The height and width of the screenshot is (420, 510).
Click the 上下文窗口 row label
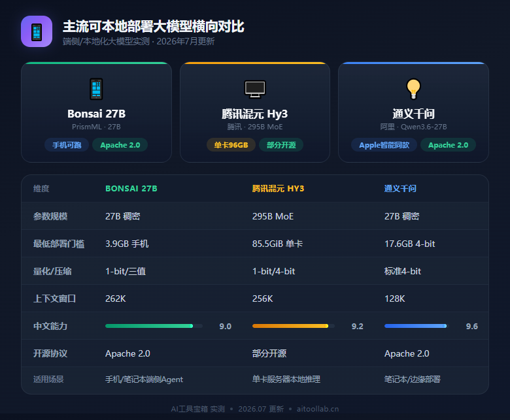tap(54, 299)
